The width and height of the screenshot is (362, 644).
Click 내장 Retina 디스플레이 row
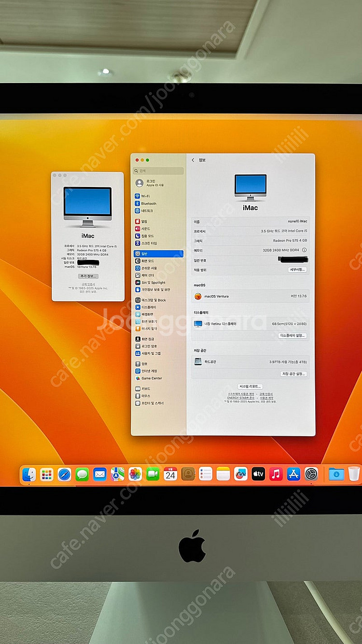[250, 324]
